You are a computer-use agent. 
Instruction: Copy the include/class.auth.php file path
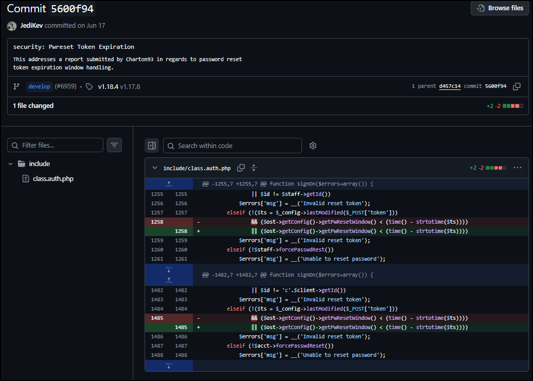pos(241,168)
